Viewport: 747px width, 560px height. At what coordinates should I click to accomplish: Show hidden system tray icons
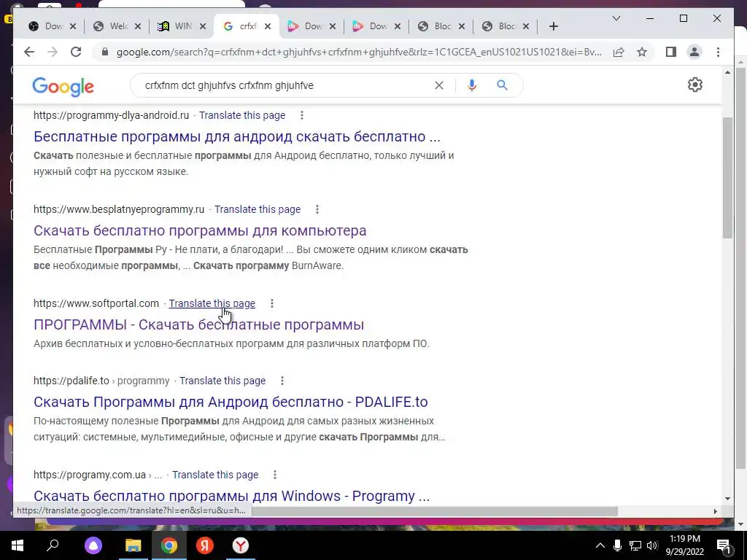click(x=600, y=545)
